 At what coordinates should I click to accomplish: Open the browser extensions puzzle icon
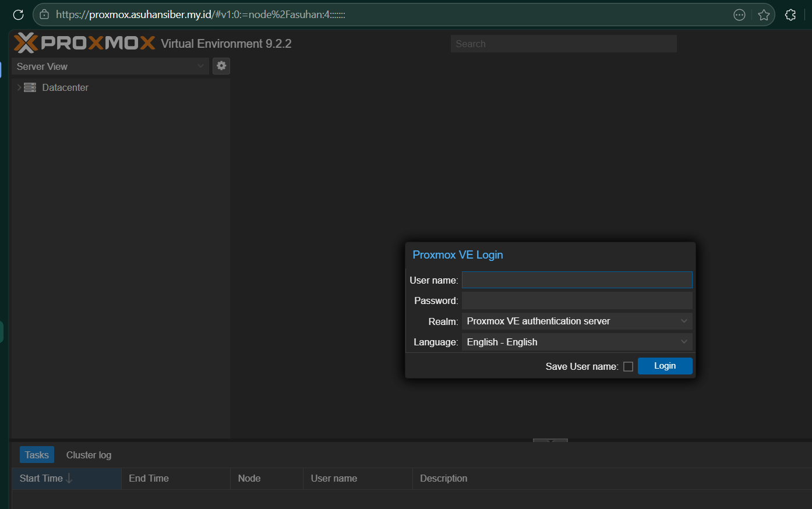790,15
